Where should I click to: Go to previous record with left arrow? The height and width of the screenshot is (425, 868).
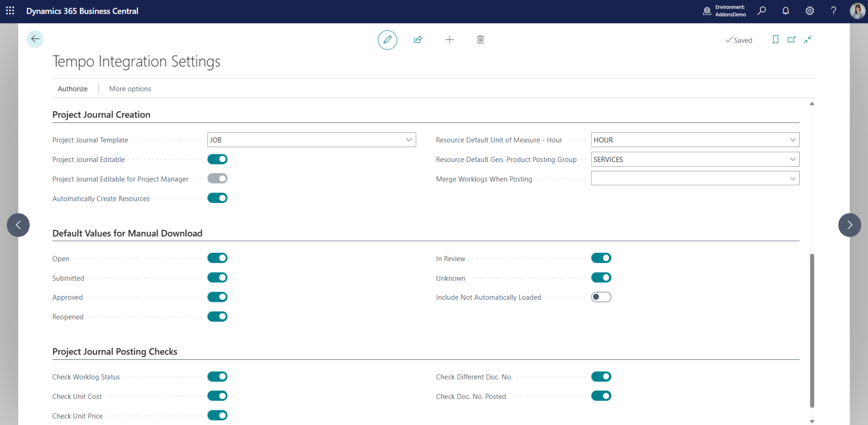pos(18,225)
